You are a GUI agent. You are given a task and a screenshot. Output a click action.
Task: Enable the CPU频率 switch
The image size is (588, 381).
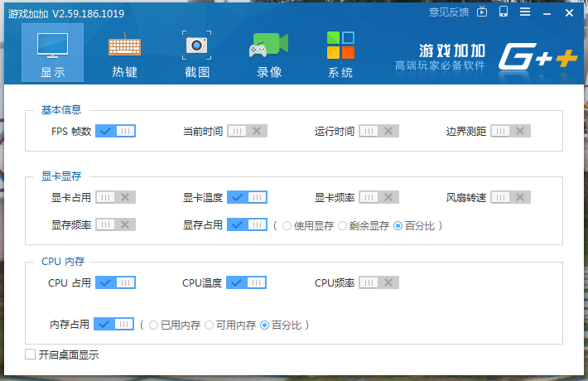tap(378, 282)
